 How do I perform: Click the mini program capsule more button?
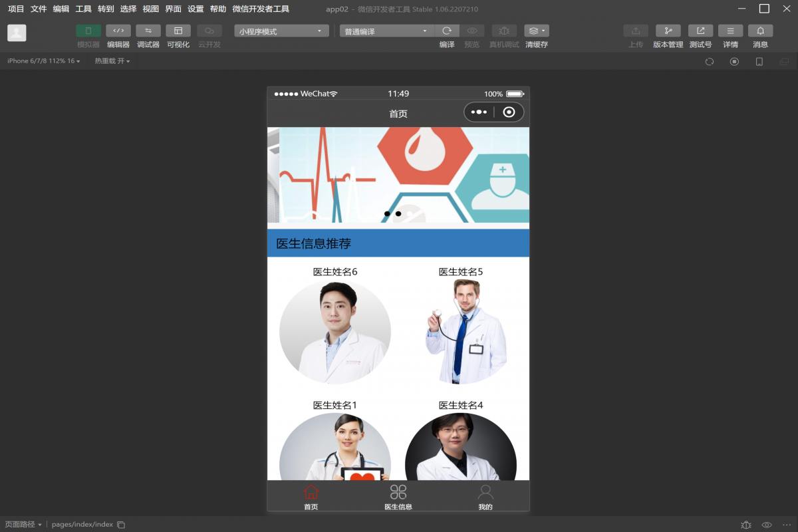click(x=479, y=112)
